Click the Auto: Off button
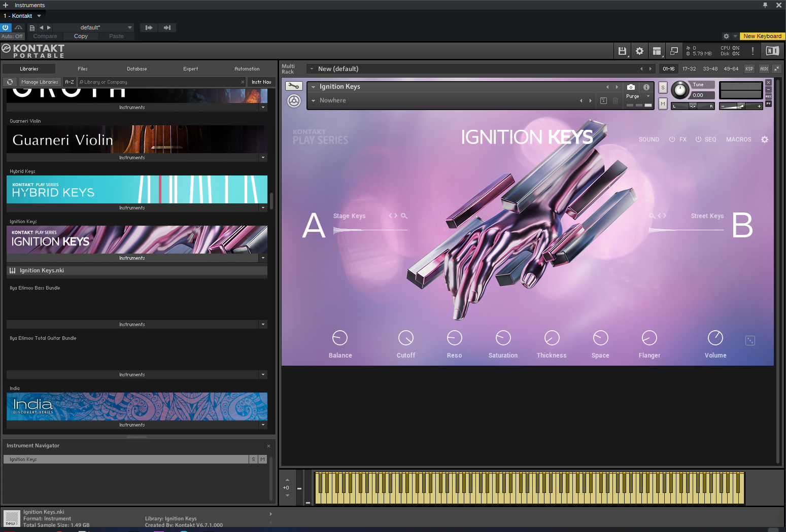This screenshot has width=786, height=532. click(12, 37)
